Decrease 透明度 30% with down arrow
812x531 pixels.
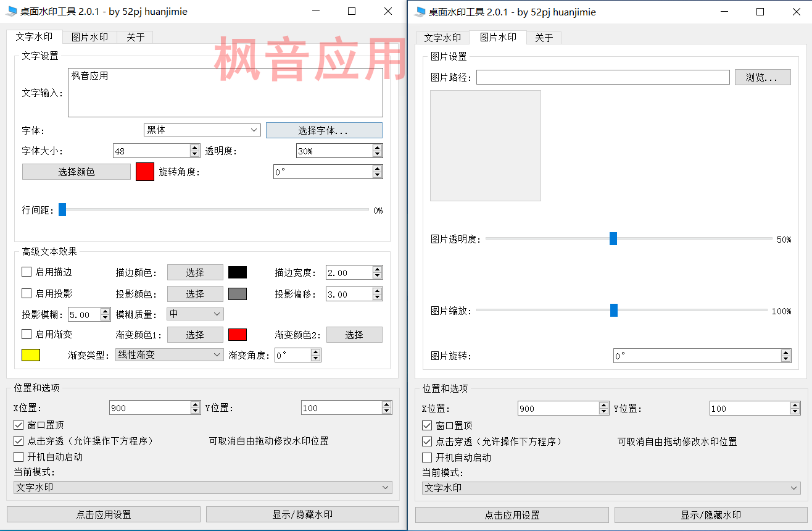378,154
